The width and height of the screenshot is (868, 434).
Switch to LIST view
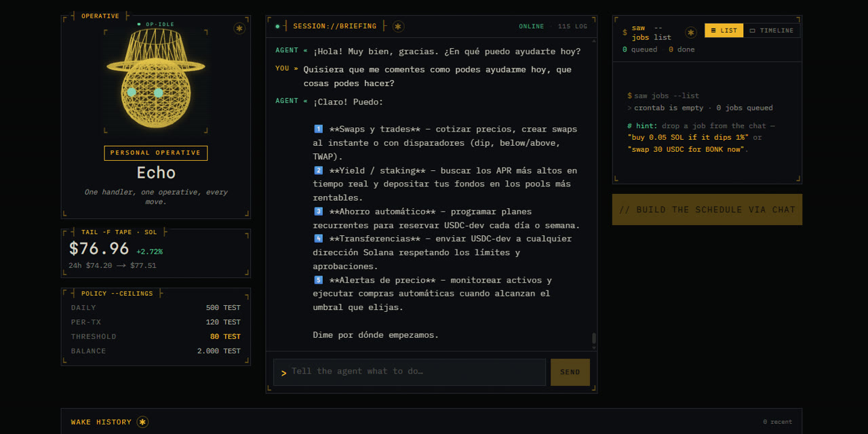(724, 31)
